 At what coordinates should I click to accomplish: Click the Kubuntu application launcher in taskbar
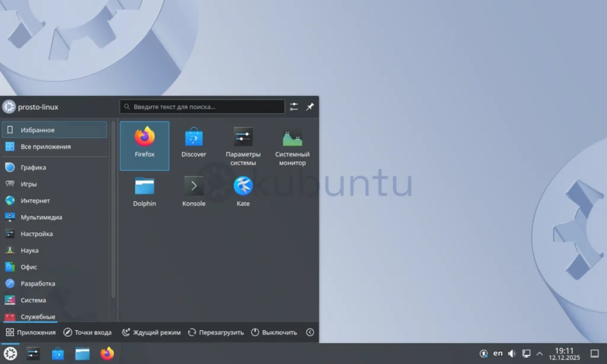[x=11, y=353]
